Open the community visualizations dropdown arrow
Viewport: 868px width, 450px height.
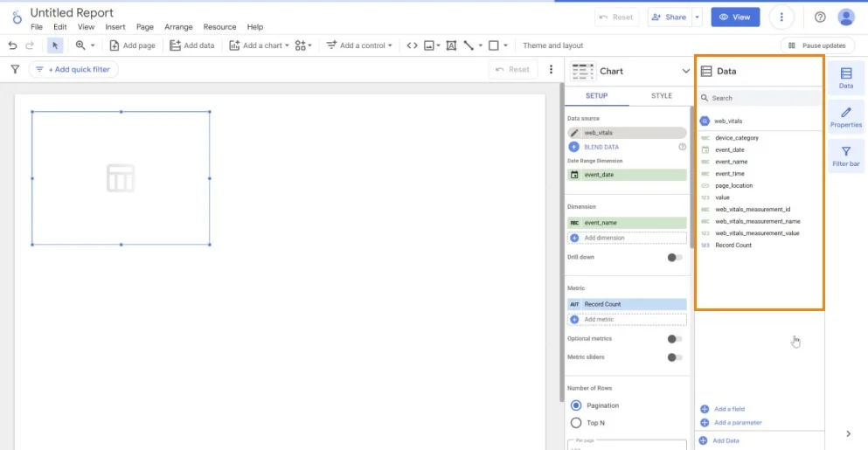point(310,45)
